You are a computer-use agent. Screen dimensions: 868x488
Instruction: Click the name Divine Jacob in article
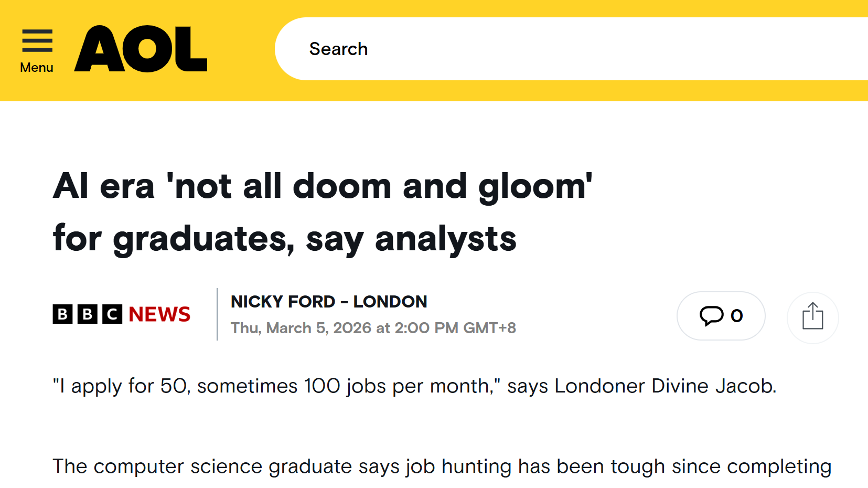tap(713, 386)
